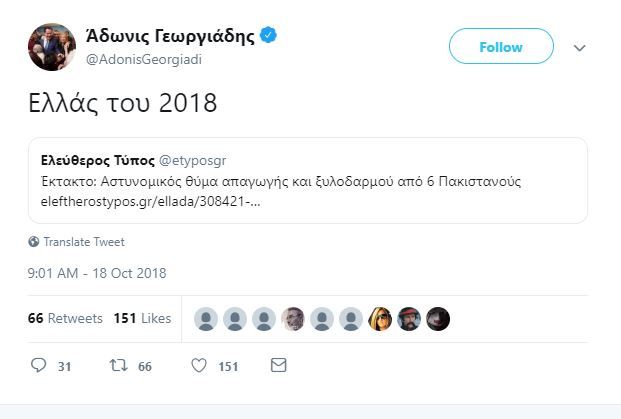Click the first liker avatar
The height and width of the screenshot is (419, 621).
[206, 319]
